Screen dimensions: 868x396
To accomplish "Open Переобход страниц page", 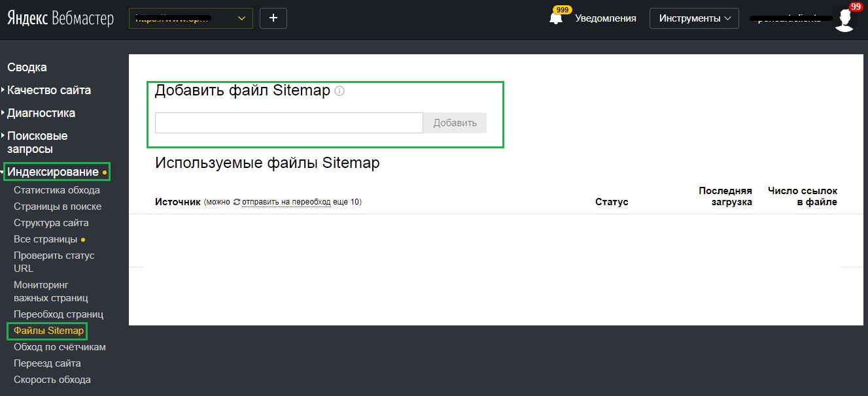I will coord(58,314).
